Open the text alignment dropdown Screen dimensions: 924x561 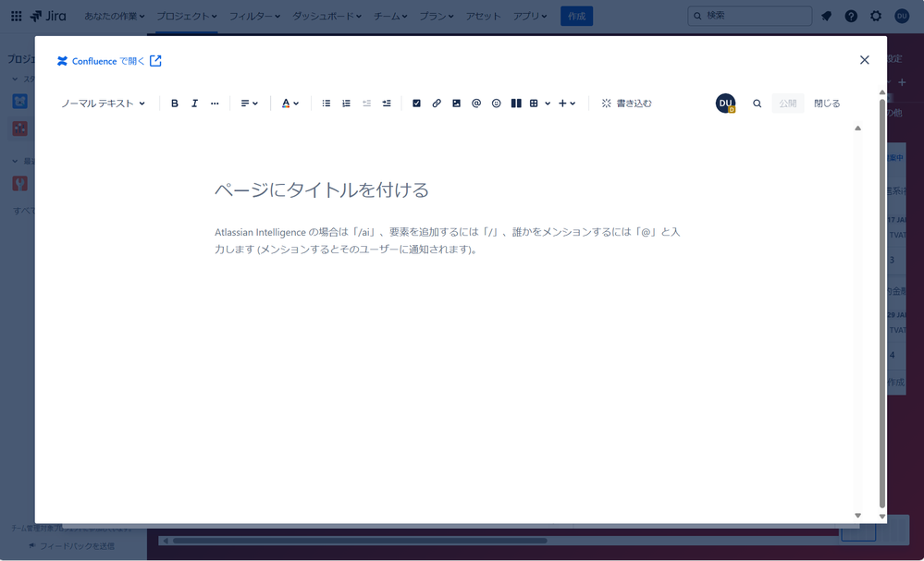250,103
